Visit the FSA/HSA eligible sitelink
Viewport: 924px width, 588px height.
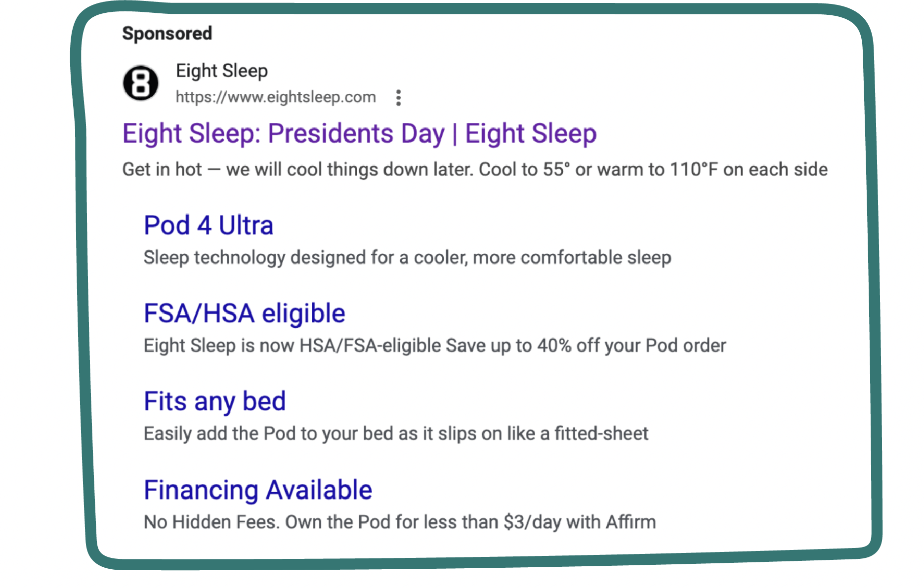(x=244, y=314)
